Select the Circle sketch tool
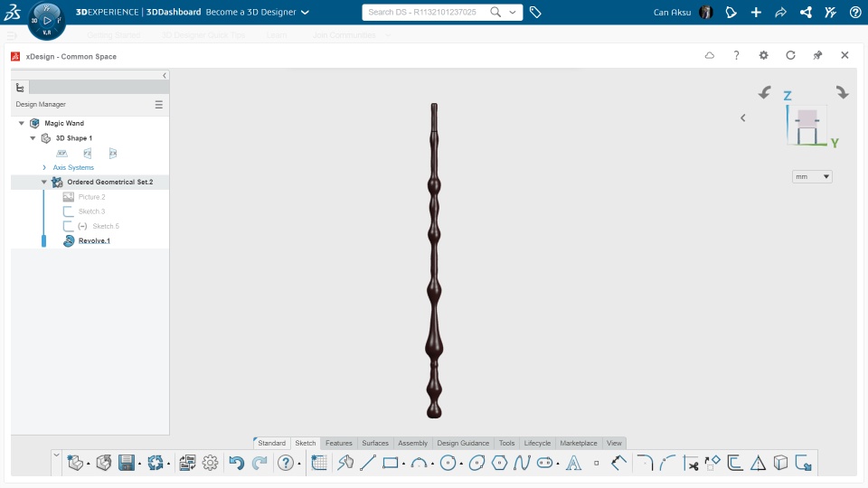Screen dimensions: 868x488 tap(448, 463)
